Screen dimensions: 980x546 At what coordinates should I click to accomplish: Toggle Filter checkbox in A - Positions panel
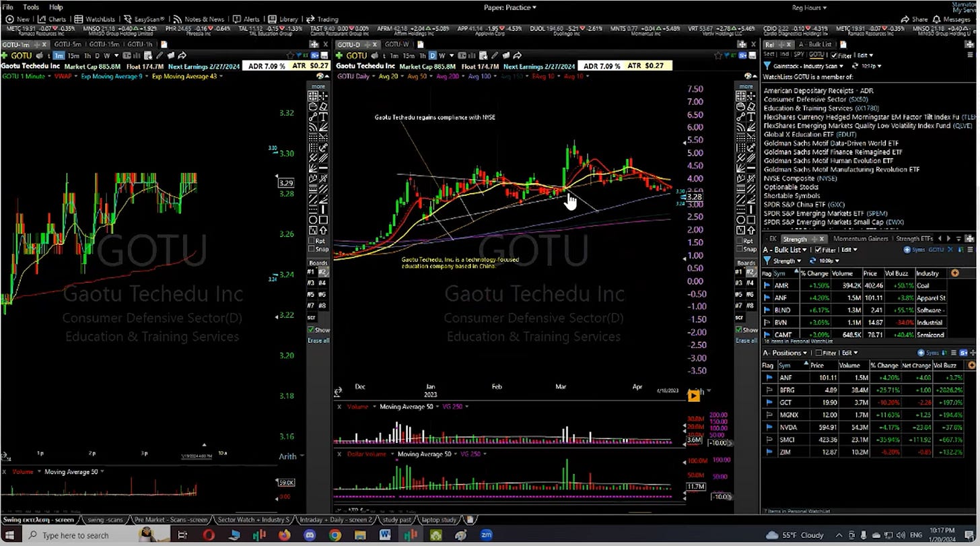pos(818,353)
